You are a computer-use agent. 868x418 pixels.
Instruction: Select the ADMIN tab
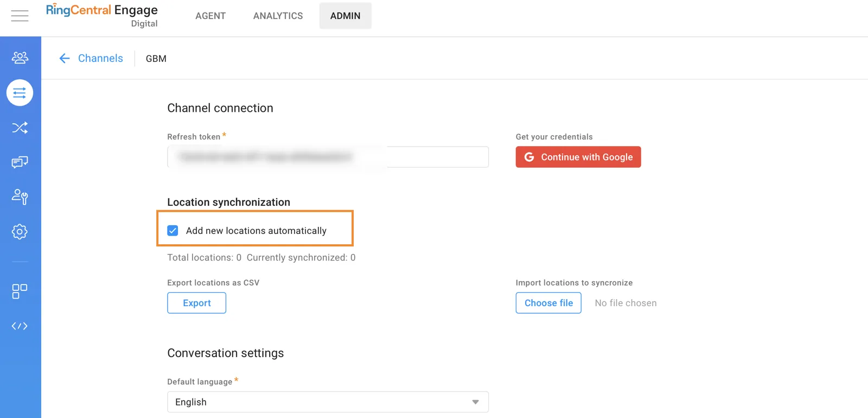coord(345,16)
